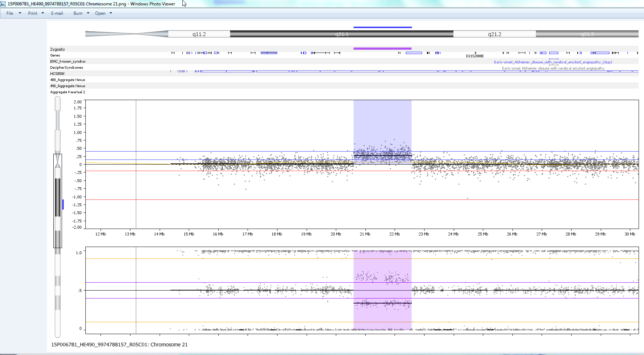Screen dimensions: 644x355
Task: Click the Decipher Early-onset Alzheimer disease text
Action: 553,68
